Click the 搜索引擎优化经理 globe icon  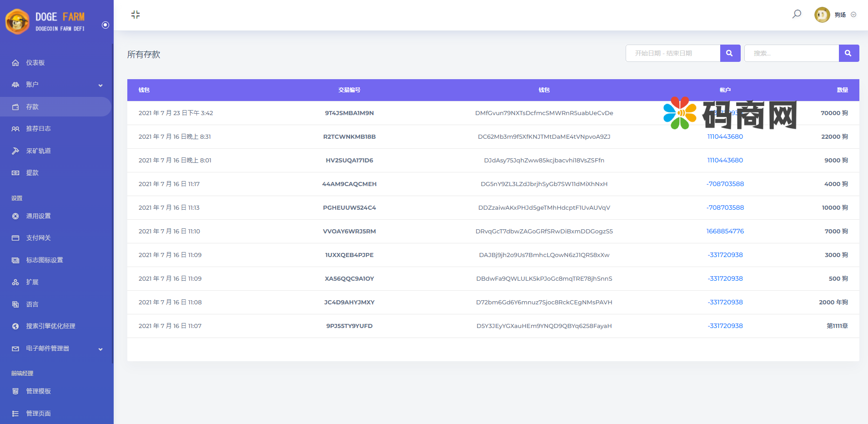click(x=15, y=326)
